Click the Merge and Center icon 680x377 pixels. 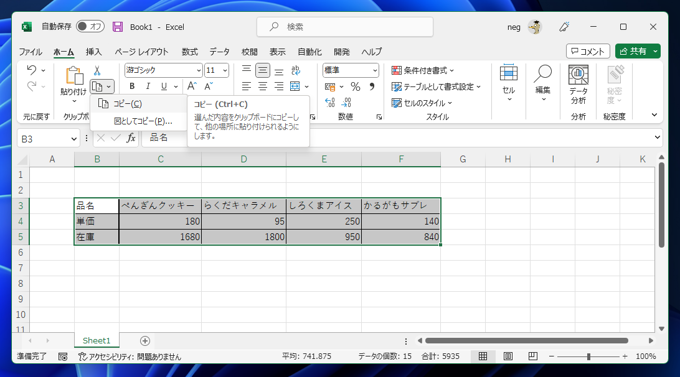click(295, 86)
